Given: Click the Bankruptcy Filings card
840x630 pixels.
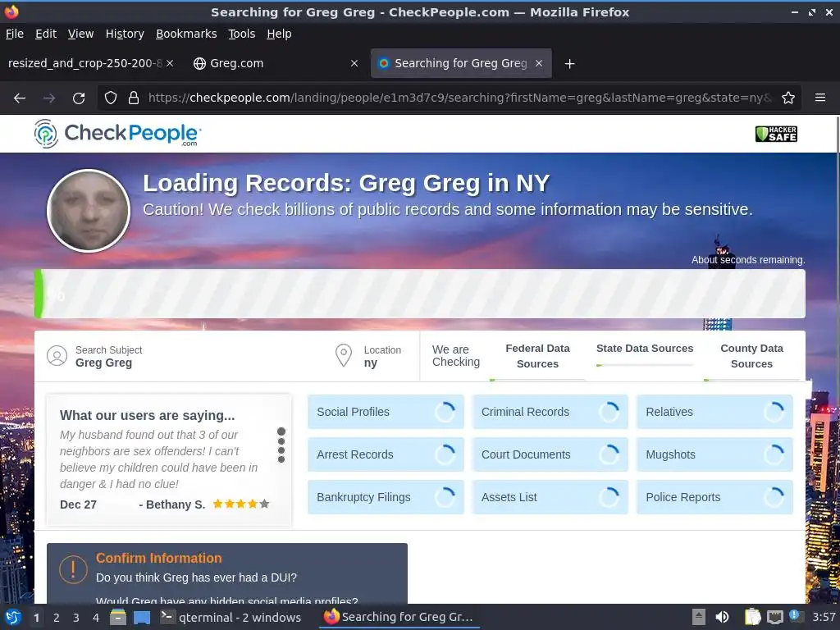Looking at the screenshot, I should click(386, 497).
